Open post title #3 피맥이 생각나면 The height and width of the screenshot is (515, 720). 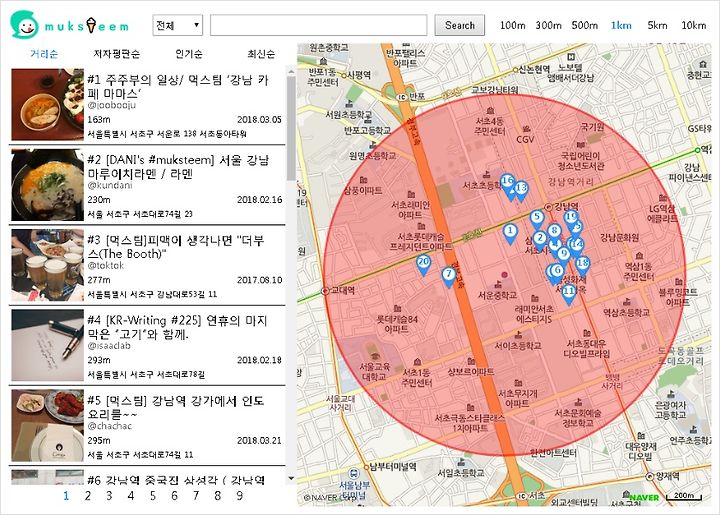tap(176, 247)
